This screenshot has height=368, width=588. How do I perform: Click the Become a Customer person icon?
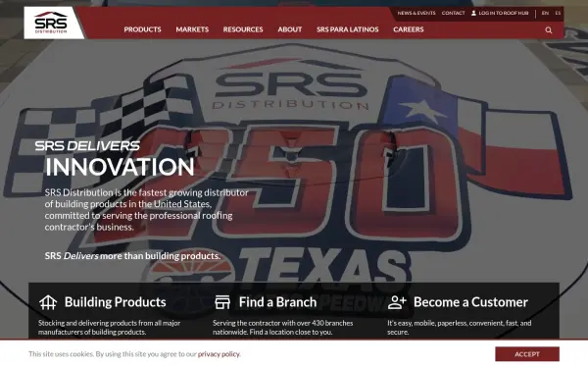click(397, 302)
